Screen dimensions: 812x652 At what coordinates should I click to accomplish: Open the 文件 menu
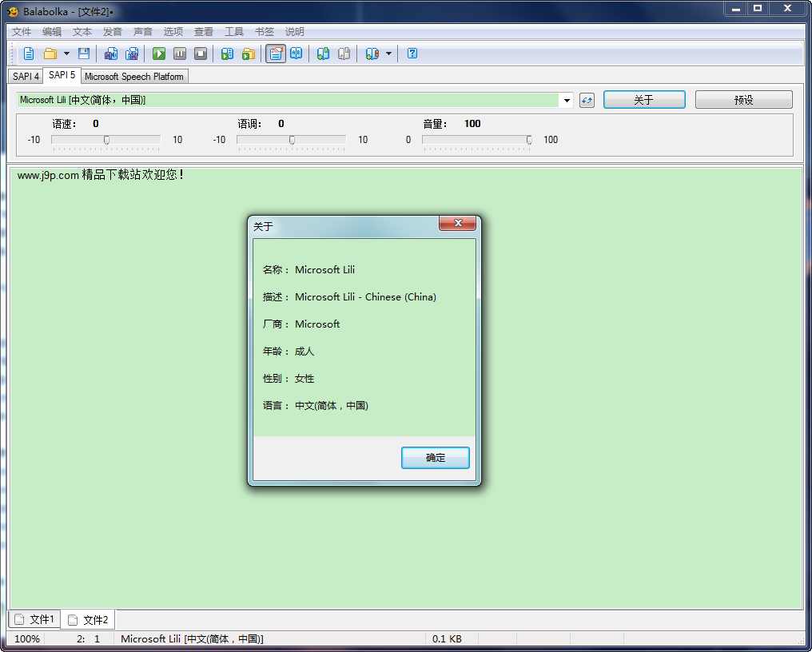pyautogui.click(x=22, y=32)
